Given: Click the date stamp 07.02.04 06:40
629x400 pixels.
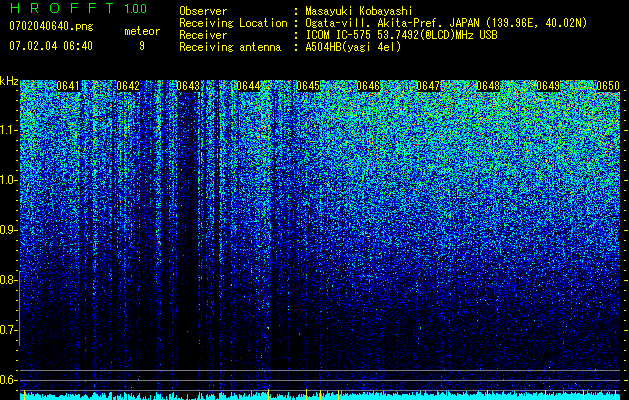Looking at the screenshot, I should [51, 45].
